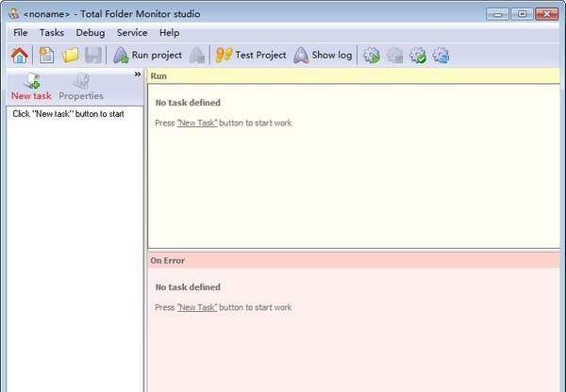Viewport: 566px width, 392px height.
Task: Click gear icon with green checkmark
Action: [x=418, y=56]
